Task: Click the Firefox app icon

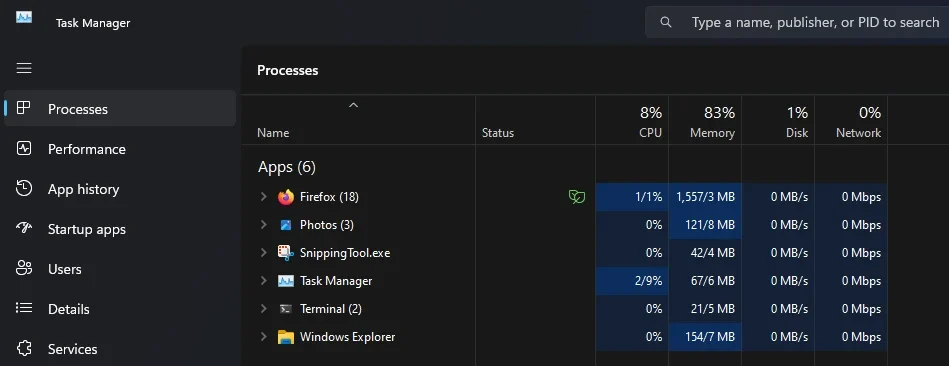Action: 286,197
